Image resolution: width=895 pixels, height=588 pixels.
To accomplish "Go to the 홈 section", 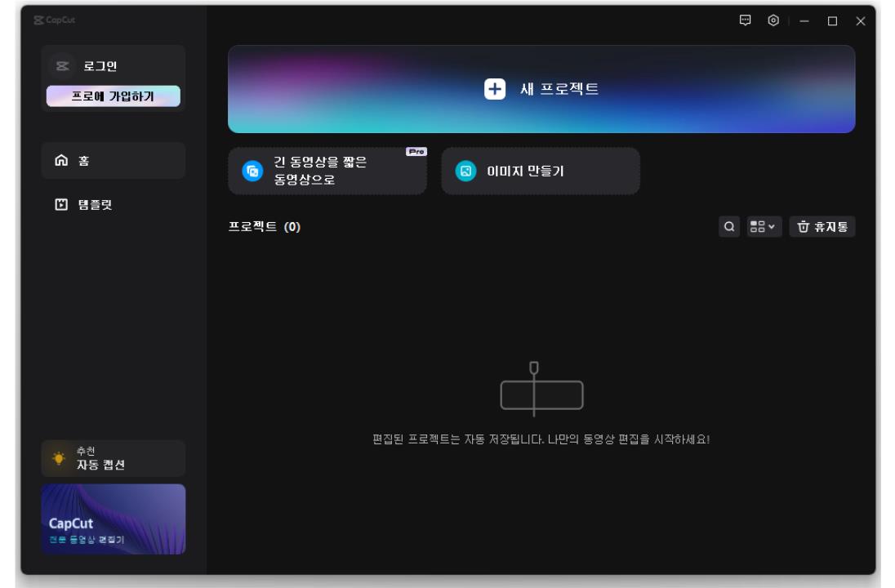I will click(x=86, y=161).
